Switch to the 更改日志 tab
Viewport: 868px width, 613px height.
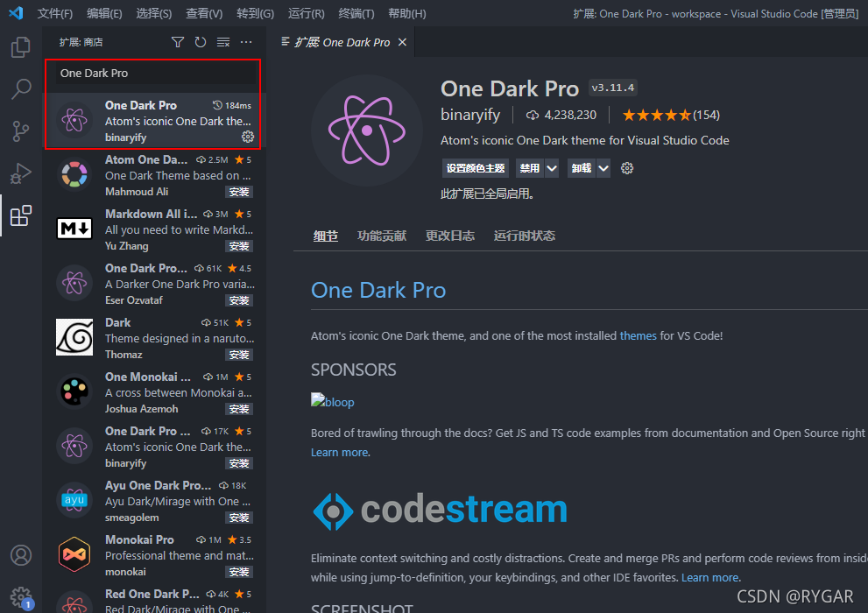[450, 236]
